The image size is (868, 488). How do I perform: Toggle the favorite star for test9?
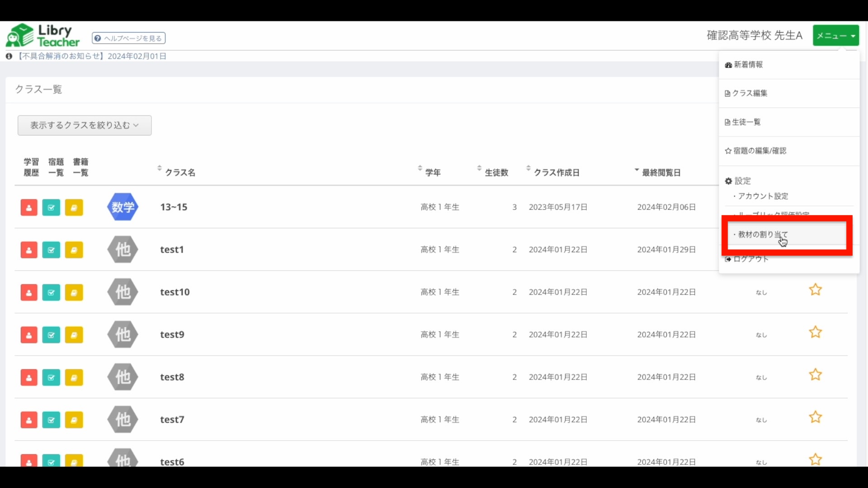tap(815, 332)
